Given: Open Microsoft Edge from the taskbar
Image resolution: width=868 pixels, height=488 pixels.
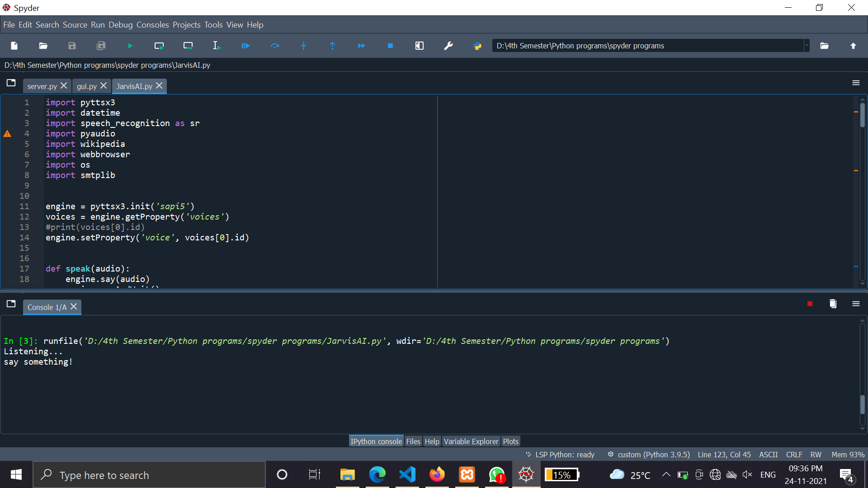Looking at the screenshot, I should pos(377,475).
